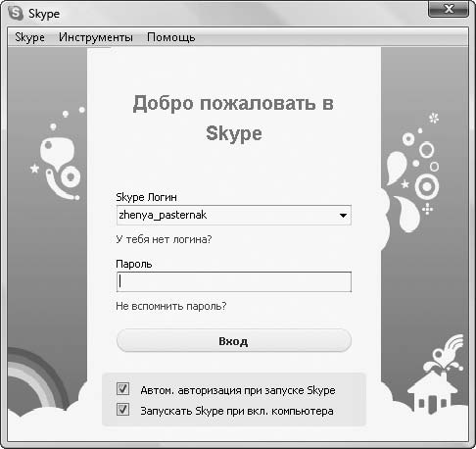Open the Инструменты menu
476x449 pixels.
tap(96, 37)
